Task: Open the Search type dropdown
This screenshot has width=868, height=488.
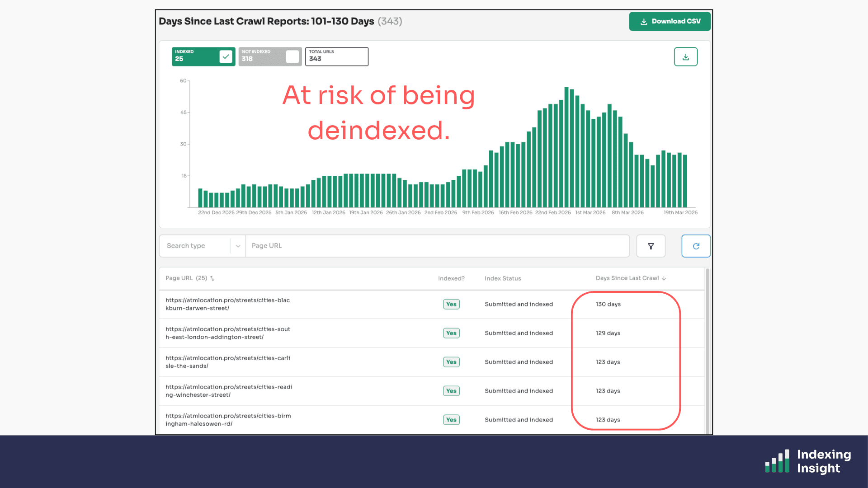Action: click(x=195, y=246)
